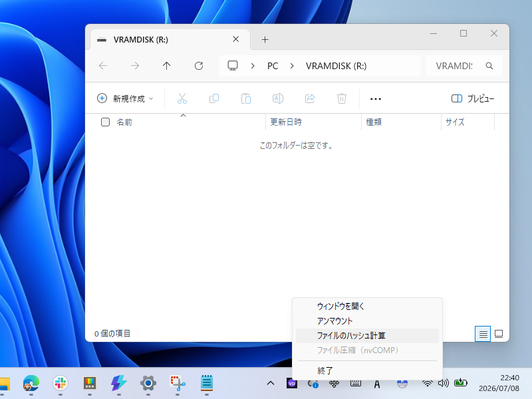Refresh the VRAMDISK folder view
532x399 pixels.
click(199, 65)
